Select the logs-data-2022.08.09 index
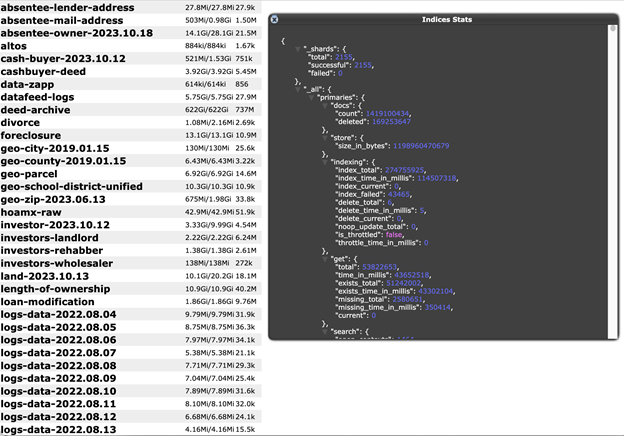 click(x=131, y=378)
